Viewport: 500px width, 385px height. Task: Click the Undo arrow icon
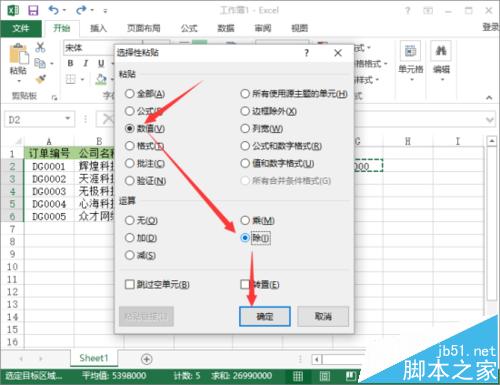tap(53, 10)
